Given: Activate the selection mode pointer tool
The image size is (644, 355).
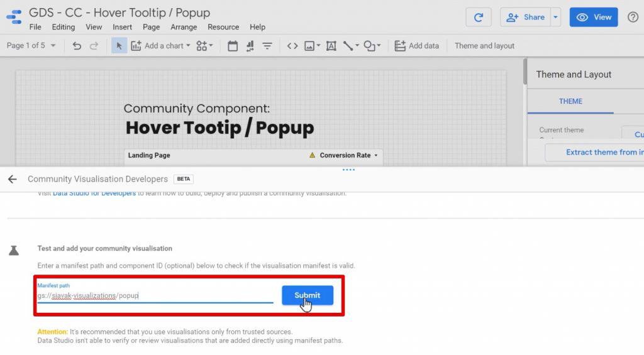Looking at the screenshot, I should pos(119,46).
